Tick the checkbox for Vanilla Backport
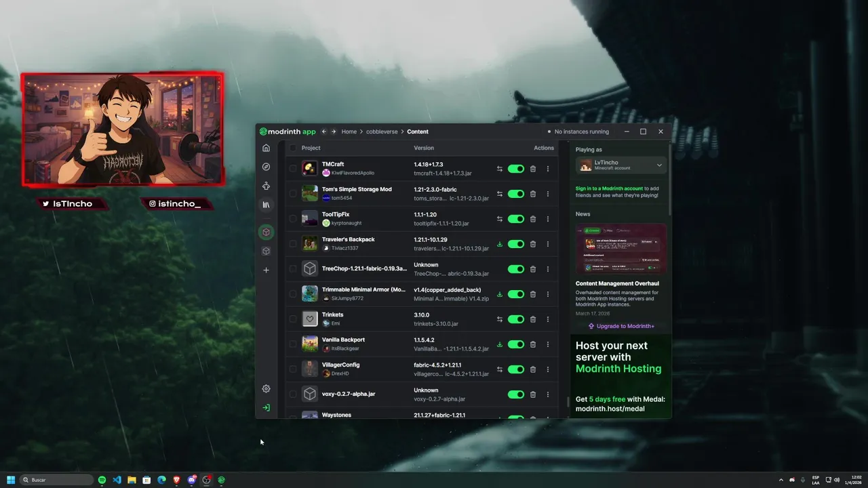 click(x=293, y=344)
